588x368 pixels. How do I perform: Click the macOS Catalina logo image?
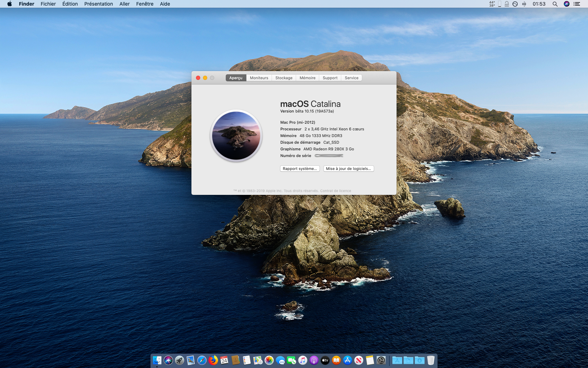pos(236,136)
